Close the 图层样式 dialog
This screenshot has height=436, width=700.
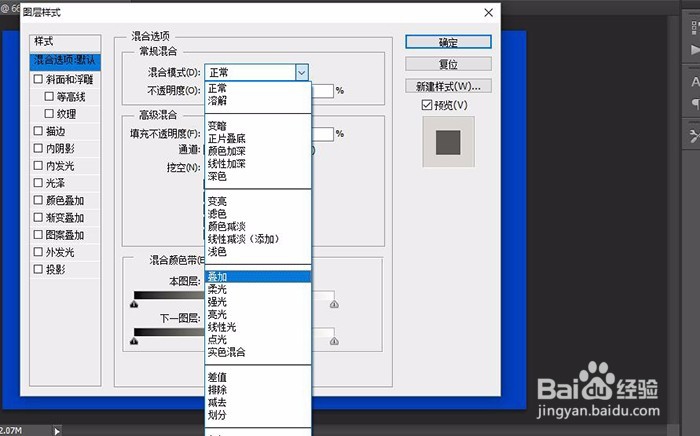click(489, 12)
